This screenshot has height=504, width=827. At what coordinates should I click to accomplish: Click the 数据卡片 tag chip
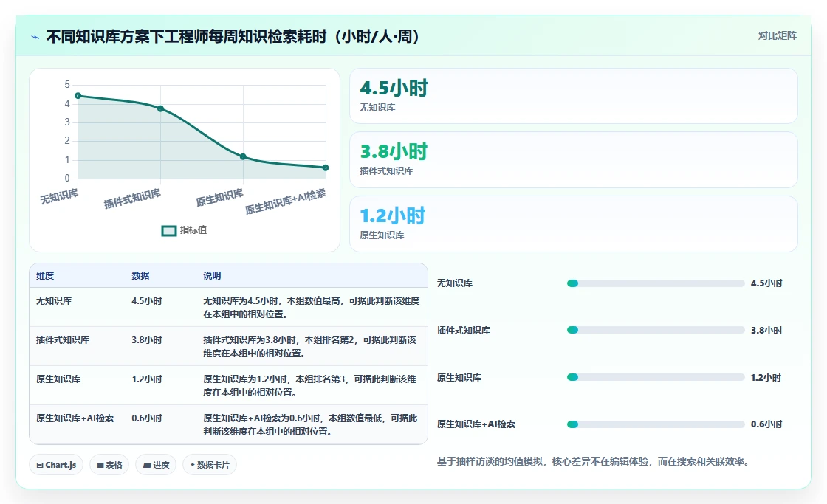click(x=210, y=465)
